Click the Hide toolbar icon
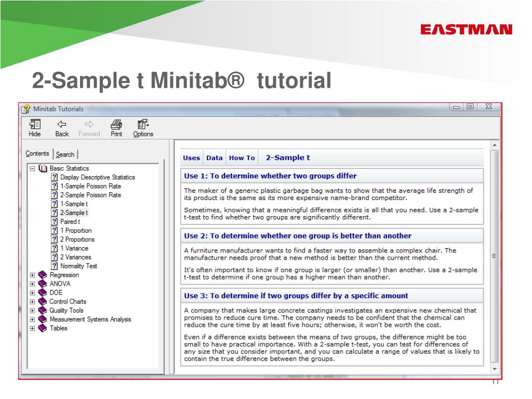Viewport: 532px width, 399px height. tap(35, 128)
